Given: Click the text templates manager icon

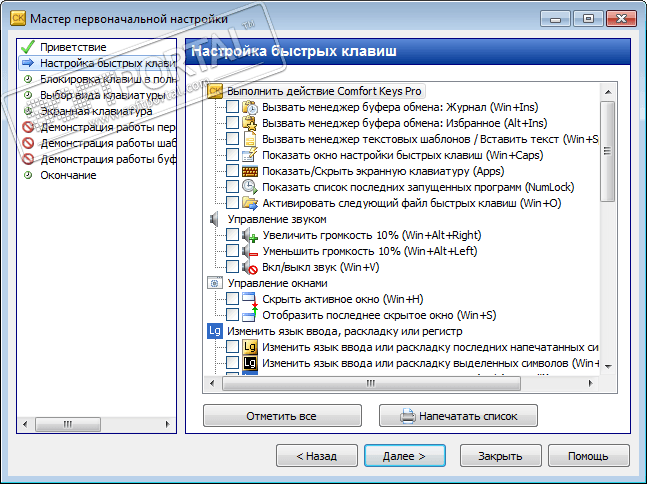Looking at the screenshot, I should coord(250,139).
